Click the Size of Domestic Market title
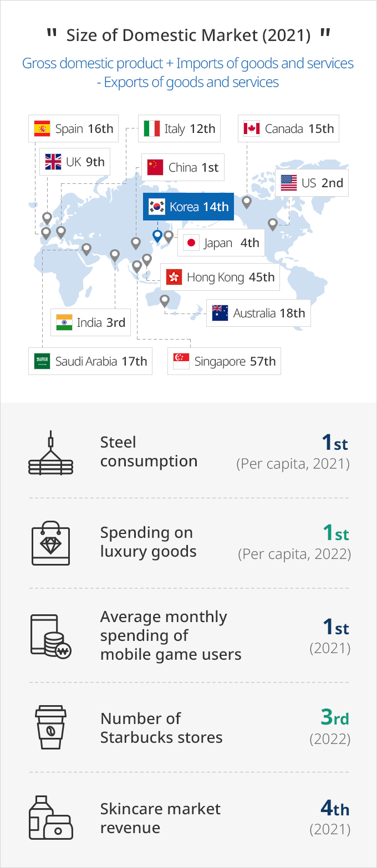The height and width of the screenshot is (868, 377). [188, 35]
